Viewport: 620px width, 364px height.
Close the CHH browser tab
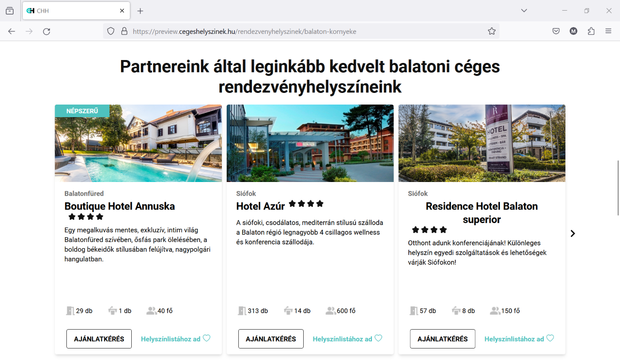click(x=122, y=11)
